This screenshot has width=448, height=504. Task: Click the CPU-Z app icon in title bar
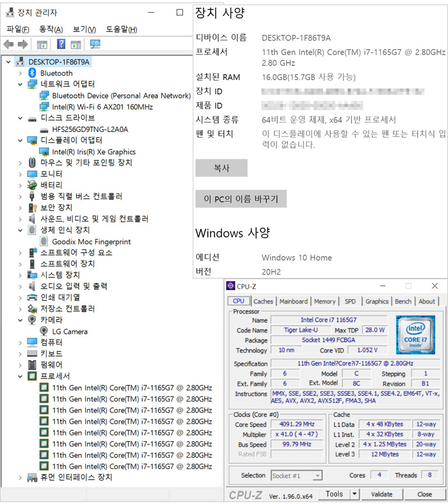coord(230,286)
